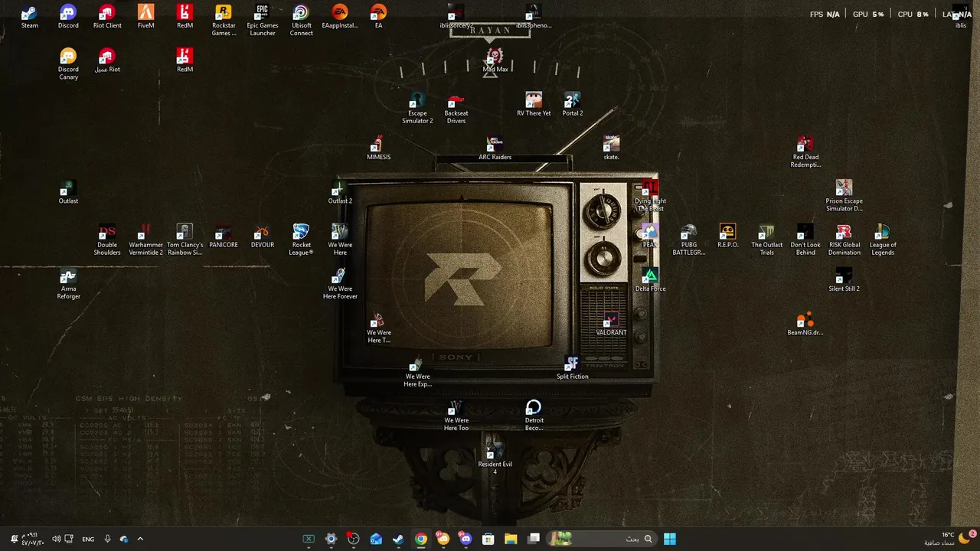Open the Outlast 2 shortcut

click(340, 192)
